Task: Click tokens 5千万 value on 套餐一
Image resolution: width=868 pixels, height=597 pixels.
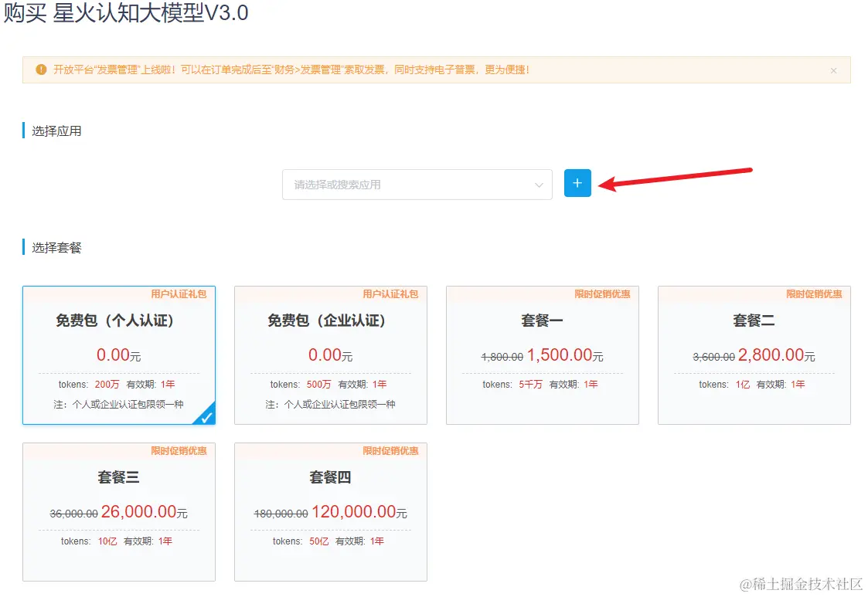Action: [530, 385]
